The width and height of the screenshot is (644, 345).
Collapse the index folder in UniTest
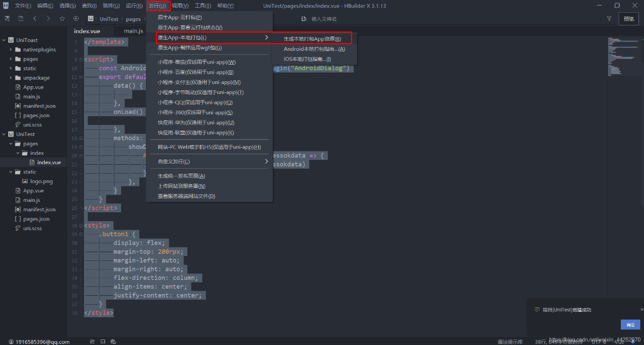18,153
